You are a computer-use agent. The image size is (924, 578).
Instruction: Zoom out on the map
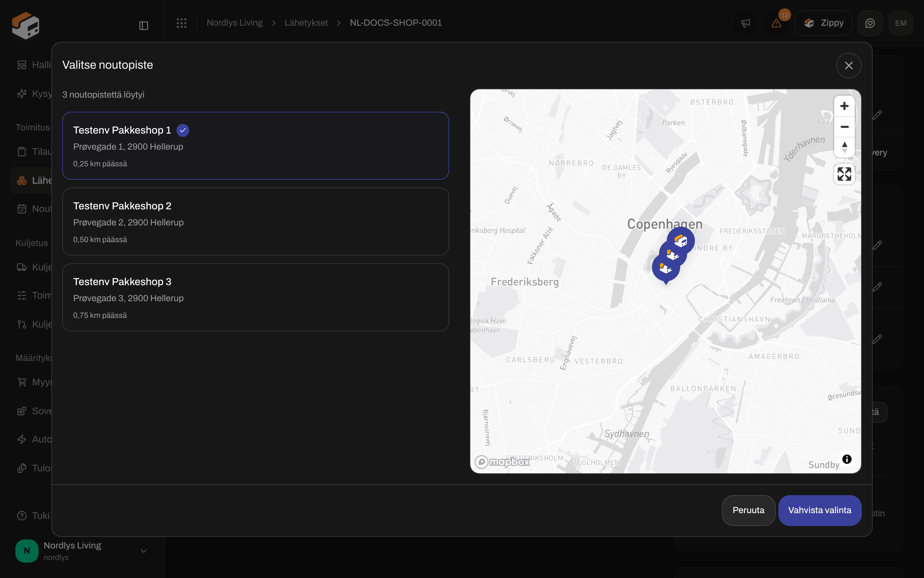pyautogui.click(x=844, y=127)
